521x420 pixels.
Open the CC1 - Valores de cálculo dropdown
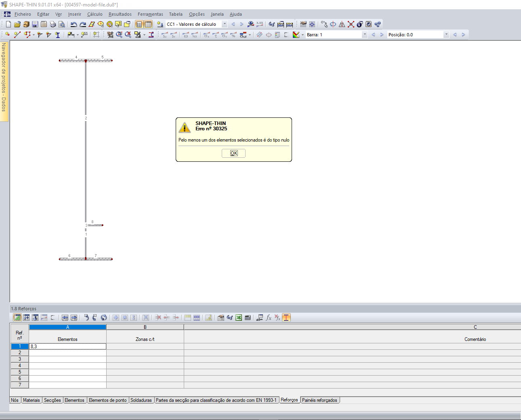pos(225,24)
